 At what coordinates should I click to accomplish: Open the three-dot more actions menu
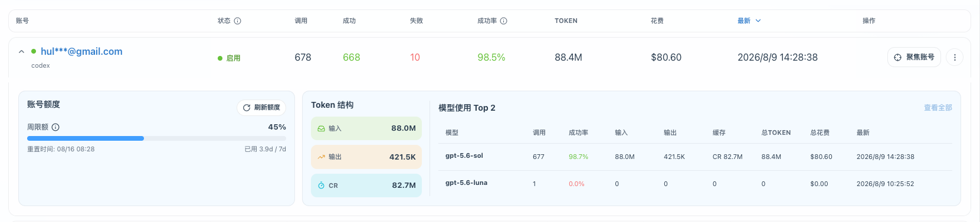[x=955, y=57]
